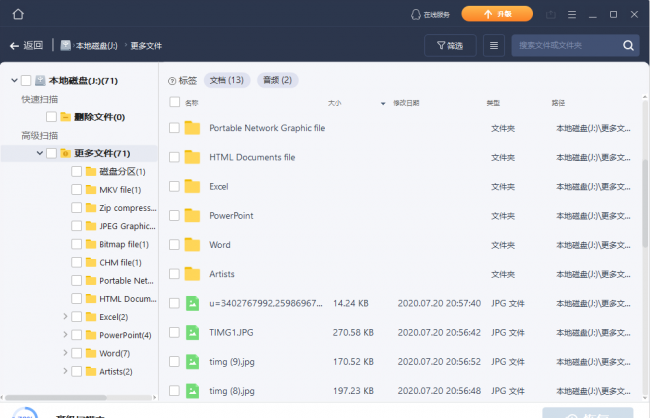The image size is (650, 418).
Task: Click the 更多文件 folder icon in tree
Action: click(65, 153)
